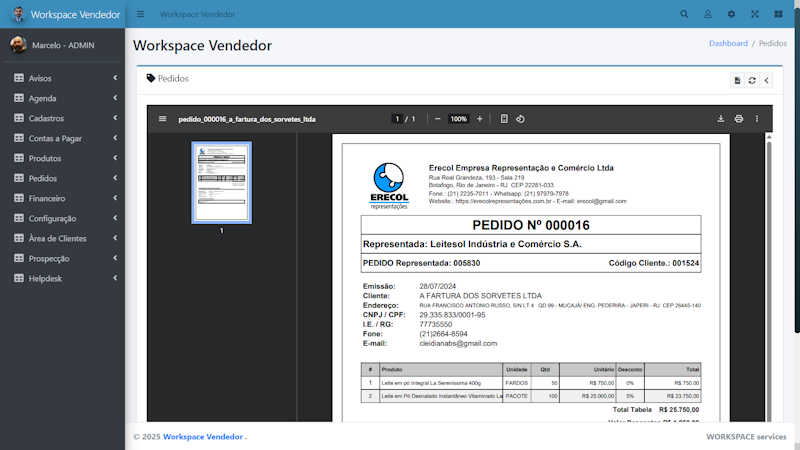Click the PDF vertical scrollbar
The width and height of the screenshot is (800, 450).
(769, 277)
